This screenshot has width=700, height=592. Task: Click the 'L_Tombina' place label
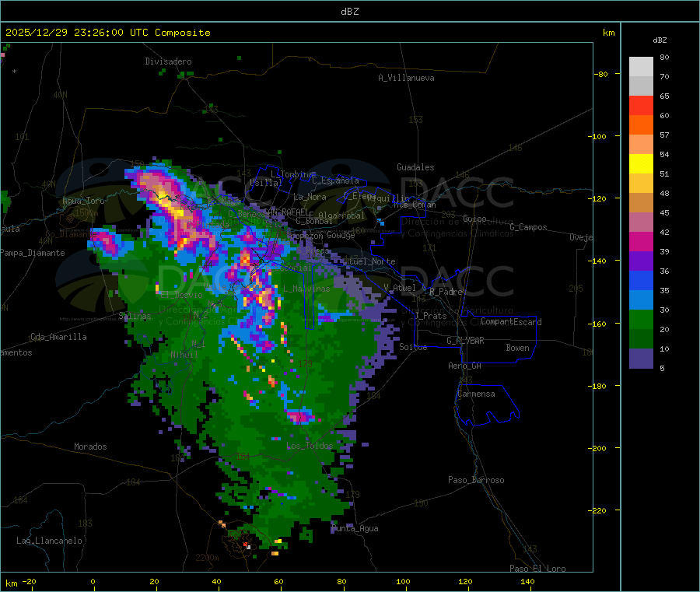coord(293,174)
